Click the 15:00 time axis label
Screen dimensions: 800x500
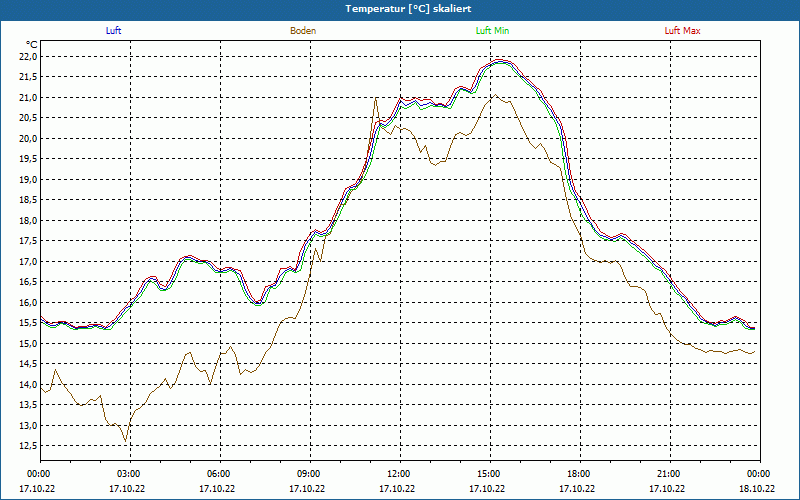click(488, 474)
